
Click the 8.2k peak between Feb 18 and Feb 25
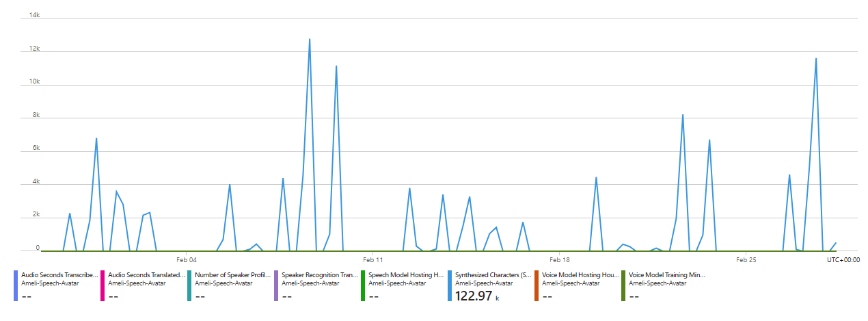point(683,115)
